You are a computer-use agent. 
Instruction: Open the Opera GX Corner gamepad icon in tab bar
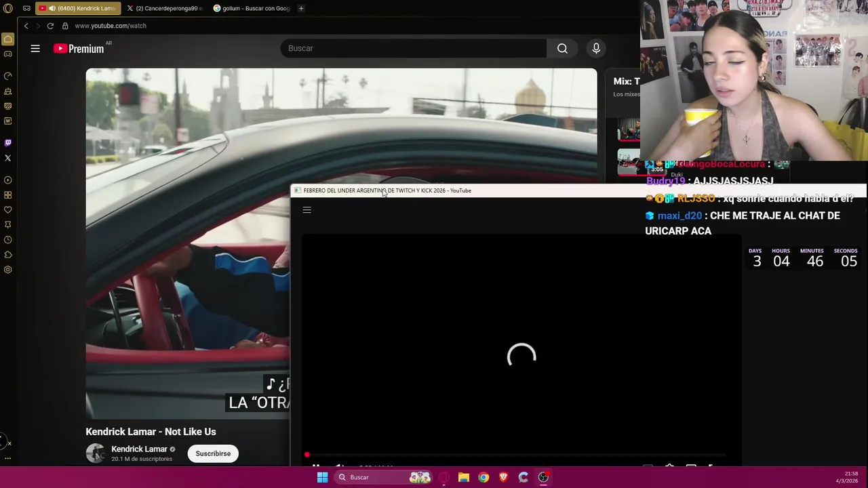point(26,8)
